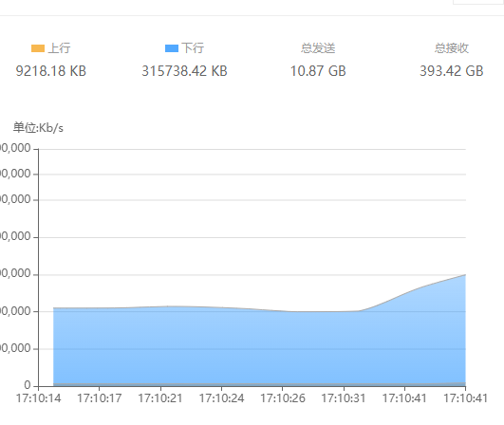Image resolution: width=504 pixels, height=425 pixels.
Task: Click the 17:10:17 time axis label
Action: (100, 398)
